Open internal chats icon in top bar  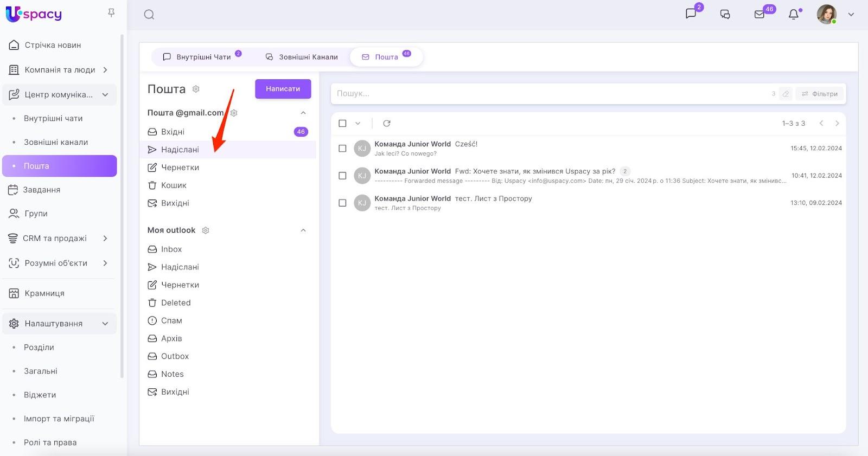point(691,14)
